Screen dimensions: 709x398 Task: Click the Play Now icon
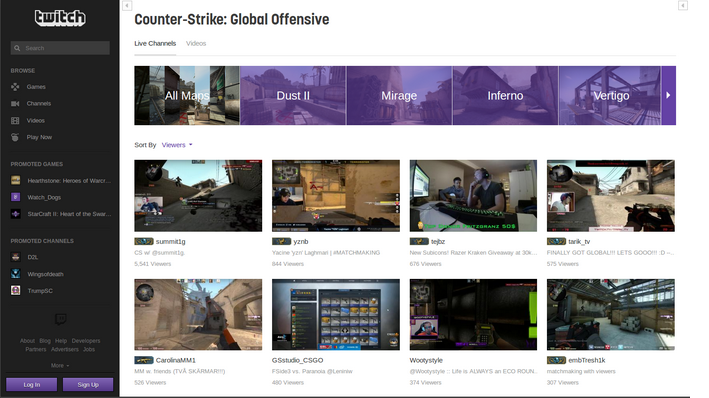[x=15, y=137]
